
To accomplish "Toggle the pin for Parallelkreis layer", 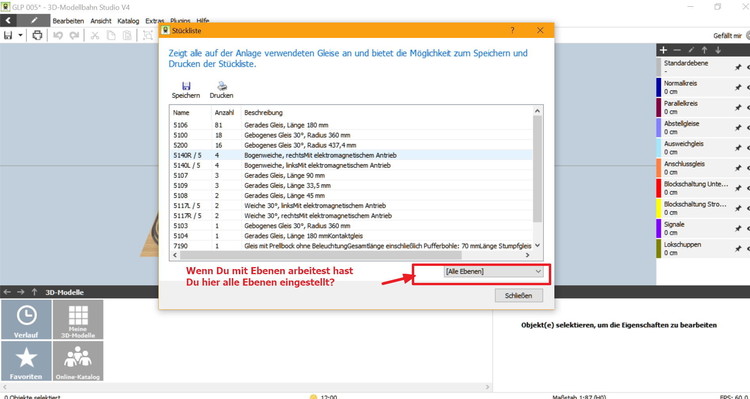I will tap(738, 108).
